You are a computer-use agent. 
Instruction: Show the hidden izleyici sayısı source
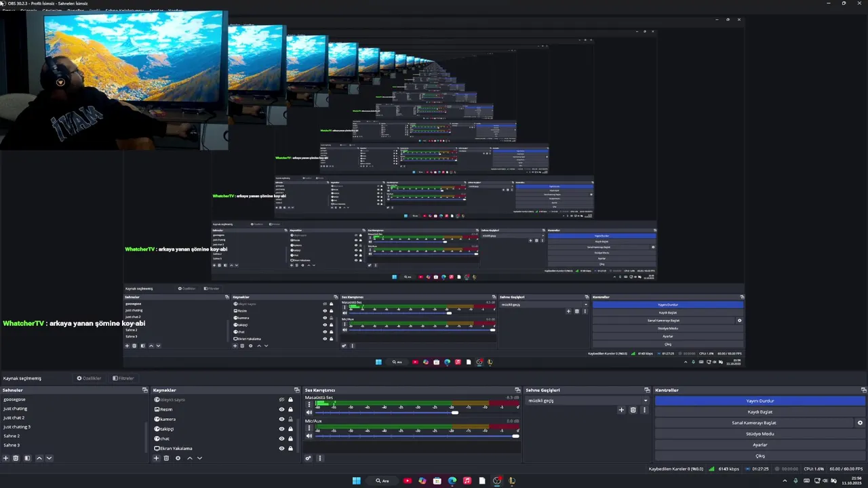(281, 400)
